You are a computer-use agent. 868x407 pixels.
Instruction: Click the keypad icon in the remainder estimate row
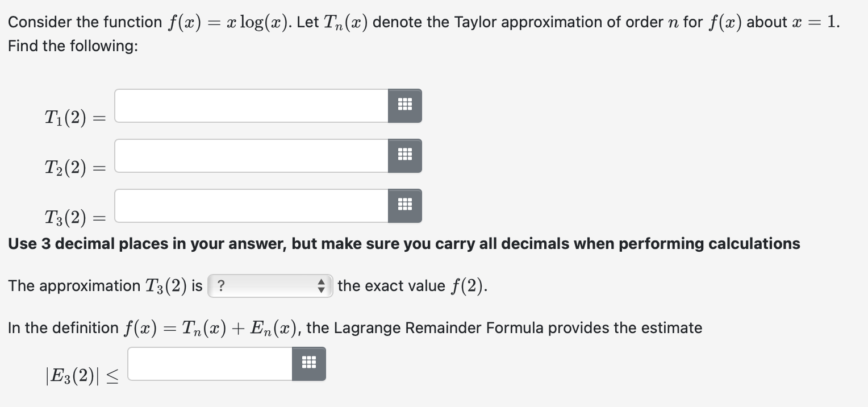[308, 364]
